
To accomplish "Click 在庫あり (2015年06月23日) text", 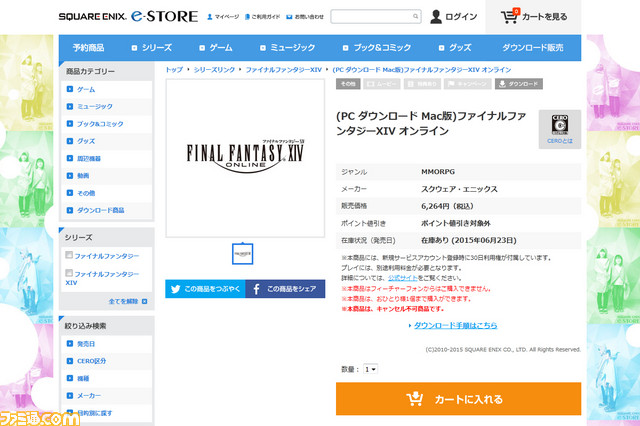I will pos(469,240).
